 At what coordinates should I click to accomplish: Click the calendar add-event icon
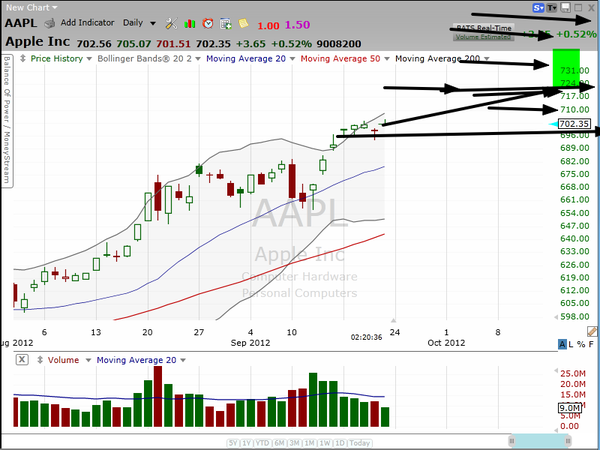pyautogui.click(x=226, y=24)
